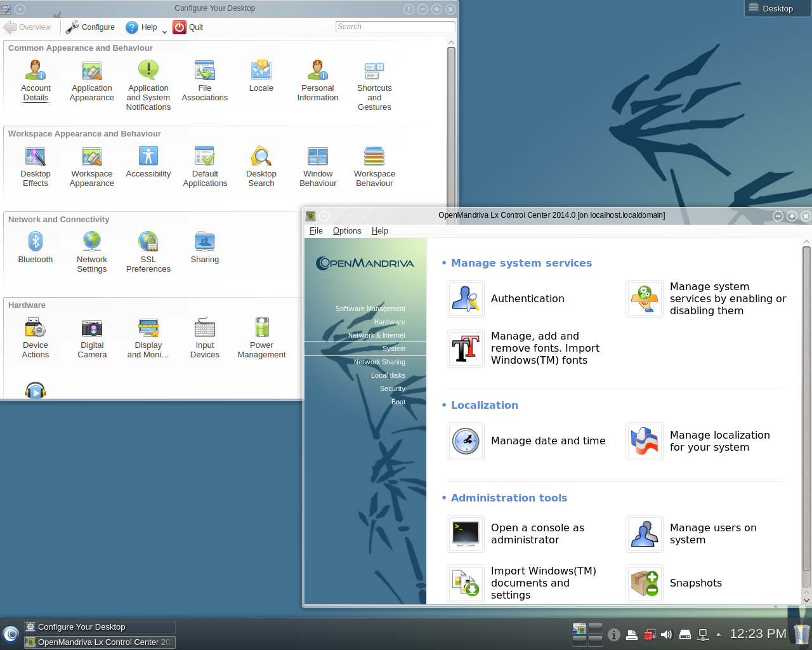Open the application launcher menu
This screenshot has width=812, height=650.
11,634
